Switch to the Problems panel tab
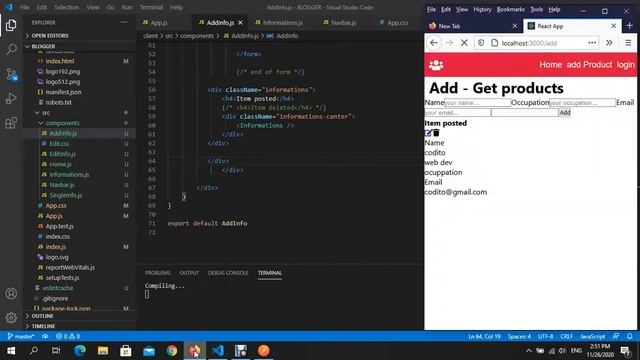Screen dimensions: 640x360 (158, 273)
